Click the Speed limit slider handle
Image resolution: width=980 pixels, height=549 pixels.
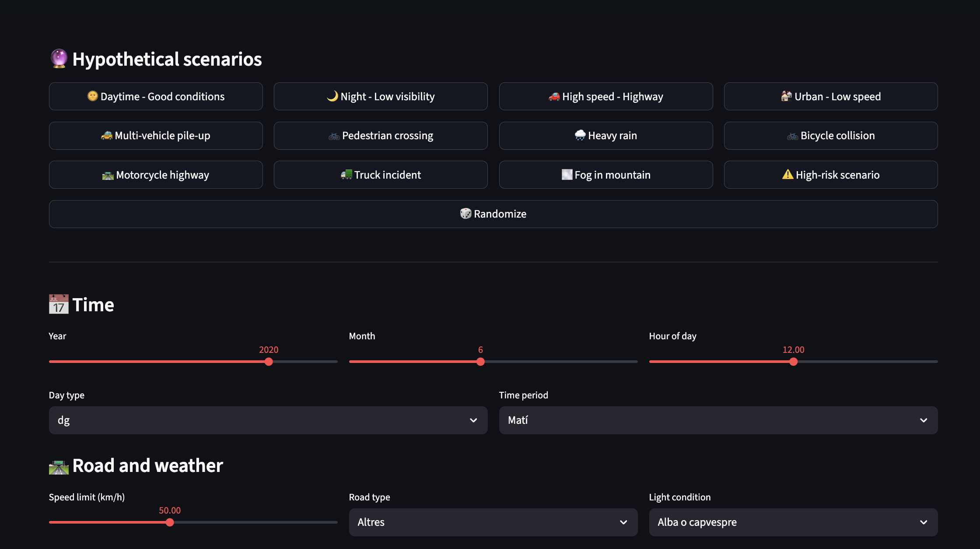tap(170, 522)
